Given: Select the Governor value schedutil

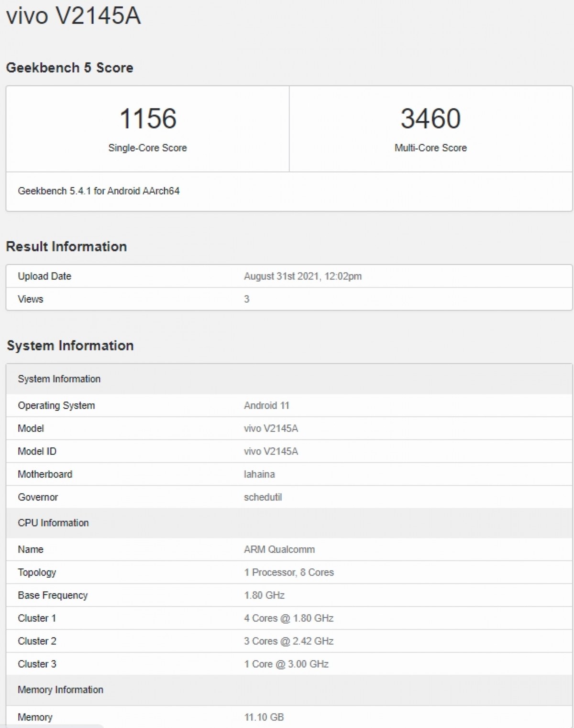Looking at the screenshot, I should [x=263, y=497].
